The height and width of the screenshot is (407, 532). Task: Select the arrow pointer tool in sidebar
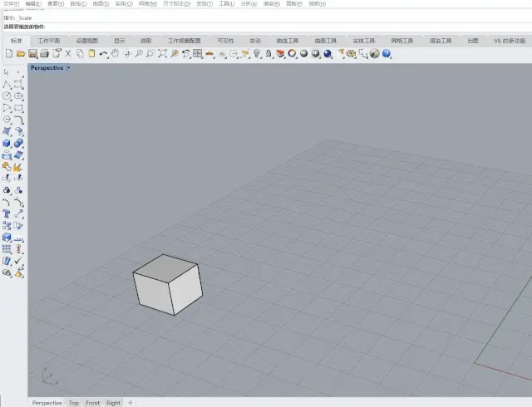(7, 72)
